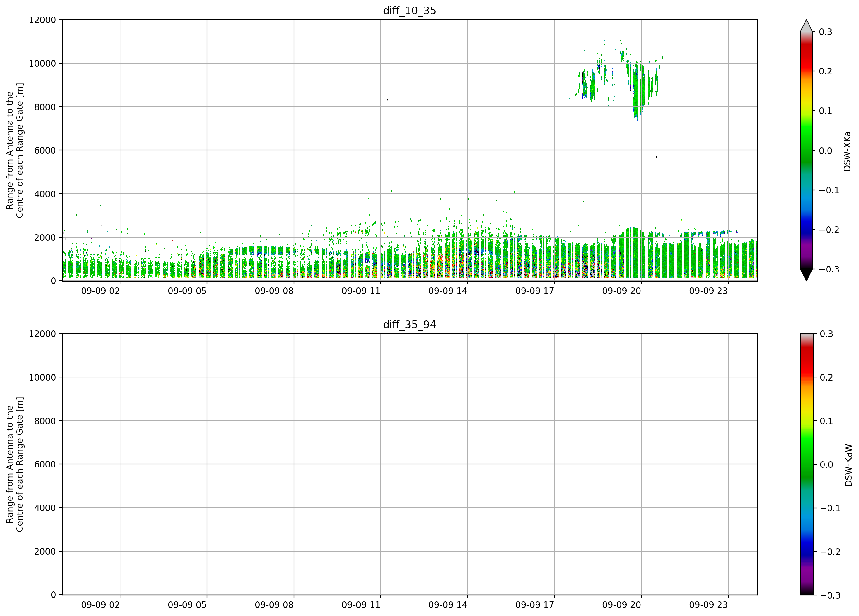
Task: Click the diff_35_94 plot title
Action: tap(409, 325)
